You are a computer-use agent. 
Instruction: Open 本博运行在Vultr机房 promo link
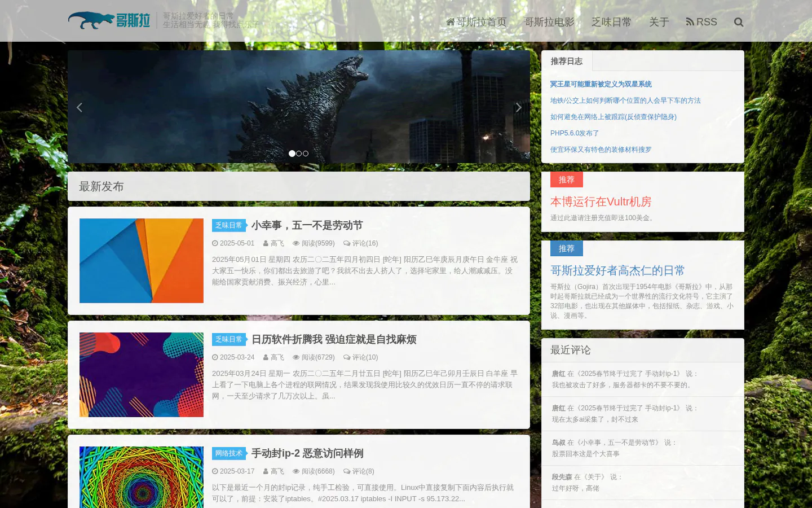pos(601,202)
